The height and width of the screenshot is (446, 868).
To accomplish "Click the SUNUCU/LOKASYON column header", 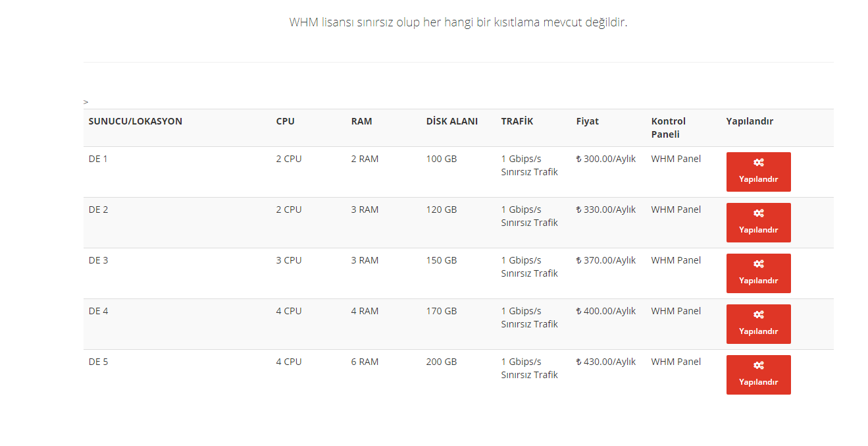I will [x=136, y=121].
